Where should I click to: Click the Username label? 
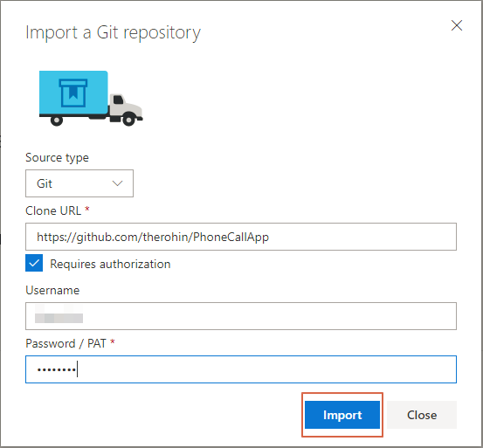(x=52, y=290)
